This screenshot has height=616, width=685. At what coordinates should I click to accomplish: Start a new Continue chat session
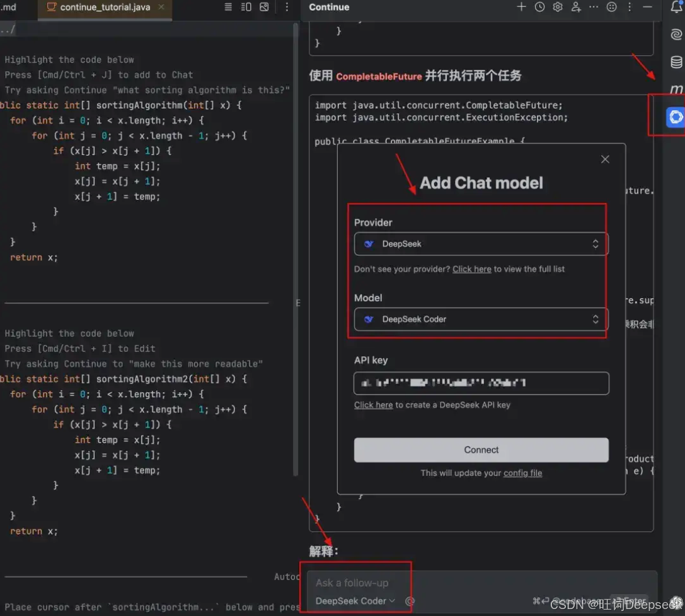pos(521,7)
